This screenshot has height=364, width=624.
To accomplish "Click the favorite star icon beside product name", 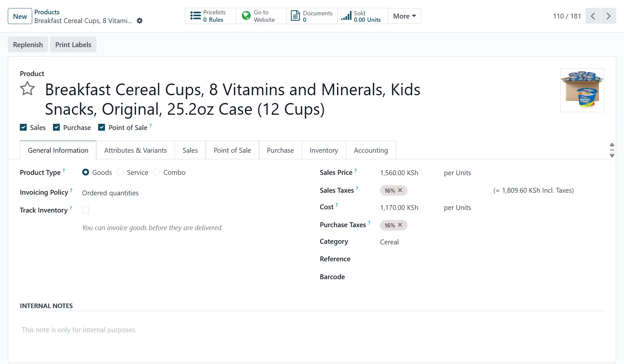I will coord(27,88).
